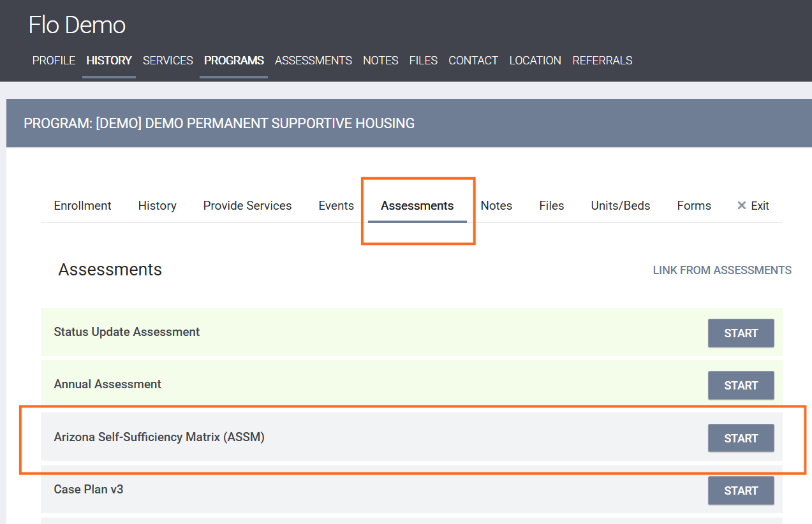The width and height of the screenshot is (812, 524).
Task: Open the Forms tab
Action: point(694,206)
